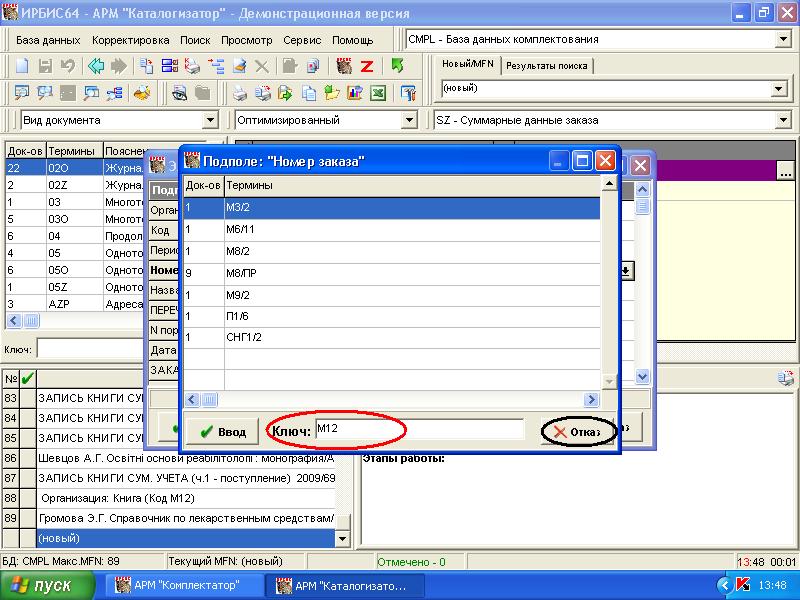Select the 'М8/ПР' term row

390,273
